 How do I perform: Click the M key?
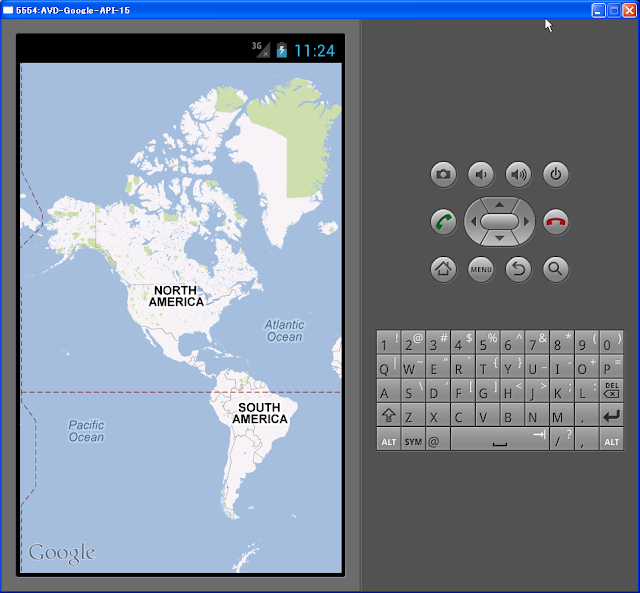pos(562,415)
